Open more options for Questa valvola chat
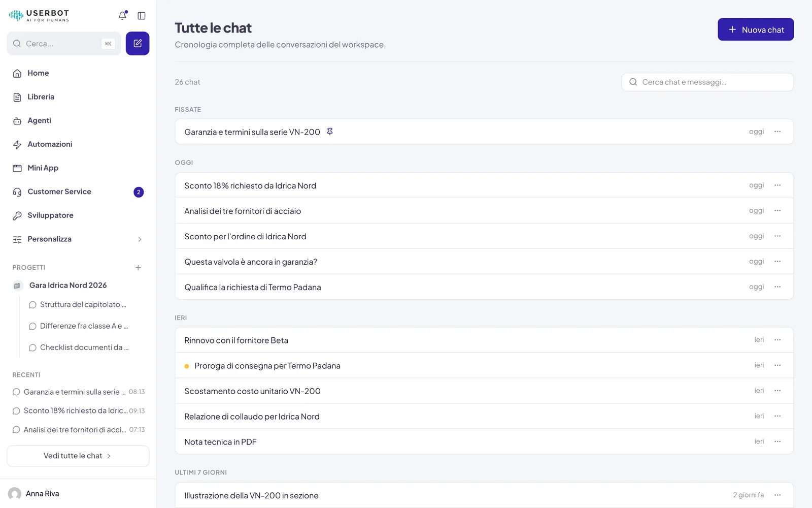Image resolution: width=812 pixels, height=508 pixels. (x=777, y=262)
